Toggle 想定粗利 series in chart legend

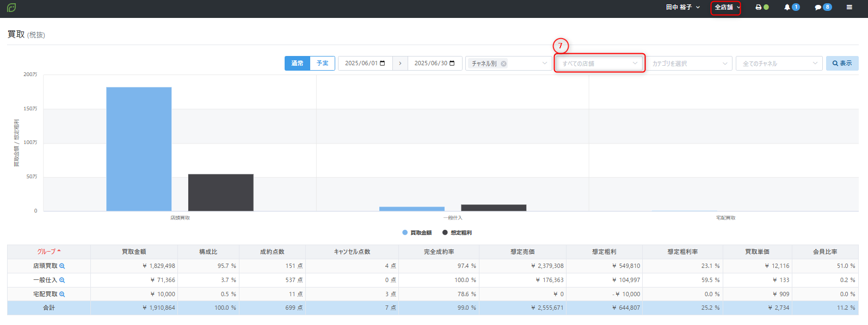point(457,233)
